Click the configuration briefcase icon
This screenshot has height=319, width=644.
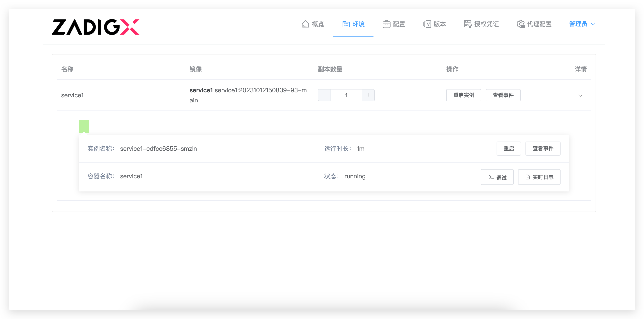(386, 24)
